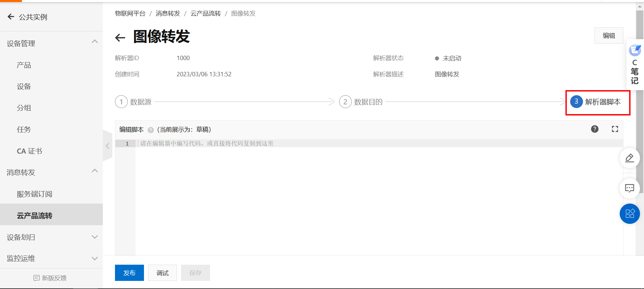Click 未启动 parser status text
The image size is (644, 289).
point(452,58)
